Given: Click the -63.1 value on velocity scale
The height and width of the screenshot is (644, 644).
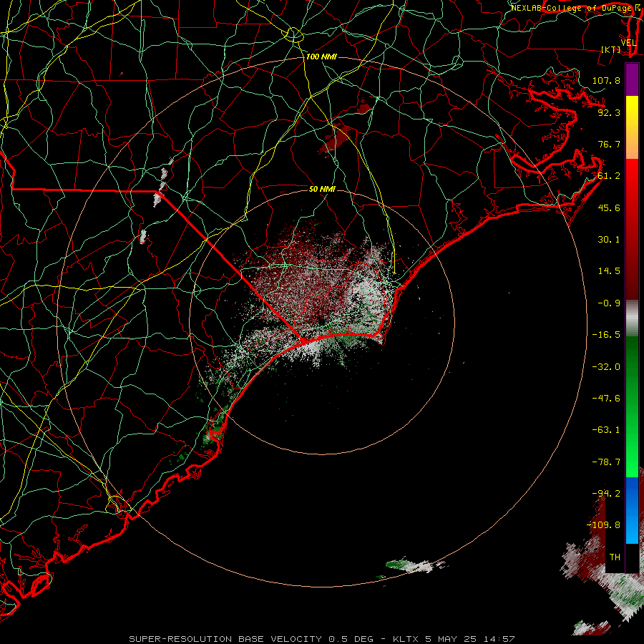Looking at the screenshot, I should pyautogui.click(x=606, y=430).
